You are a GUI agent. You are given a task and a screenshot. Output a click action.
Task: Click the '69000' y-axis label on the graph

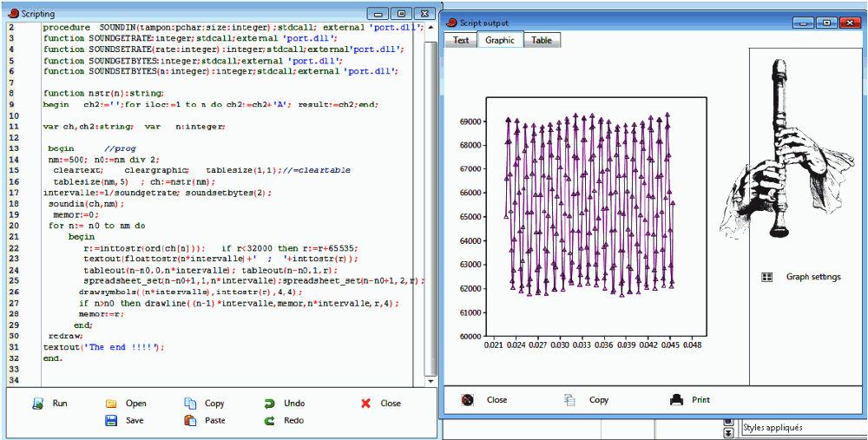click(x=471, y=121)
